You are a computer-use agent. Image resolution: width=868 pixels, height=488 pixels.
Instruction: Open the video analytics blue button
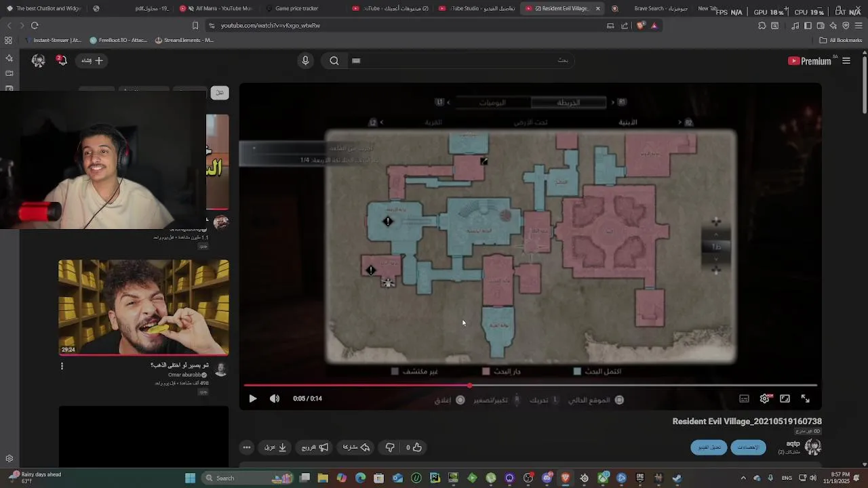(748, 447)
